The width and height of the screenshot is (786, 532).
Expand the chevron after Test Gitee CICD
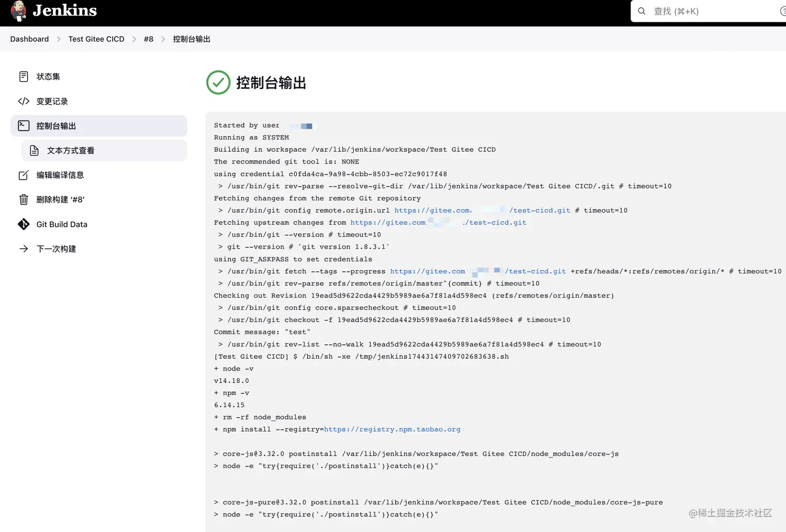134,39
